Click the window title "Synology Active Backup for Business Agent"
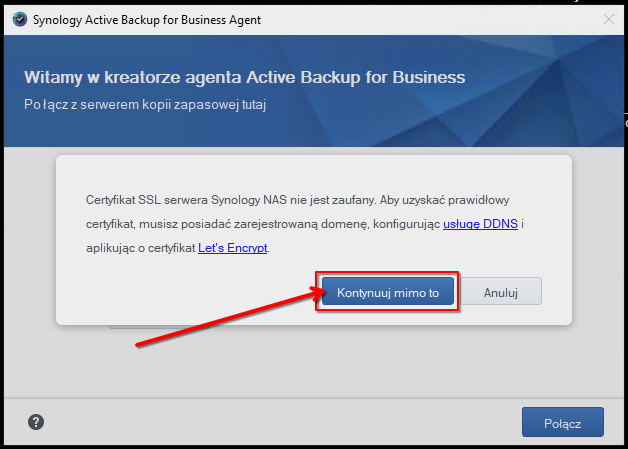 [145, 19]
